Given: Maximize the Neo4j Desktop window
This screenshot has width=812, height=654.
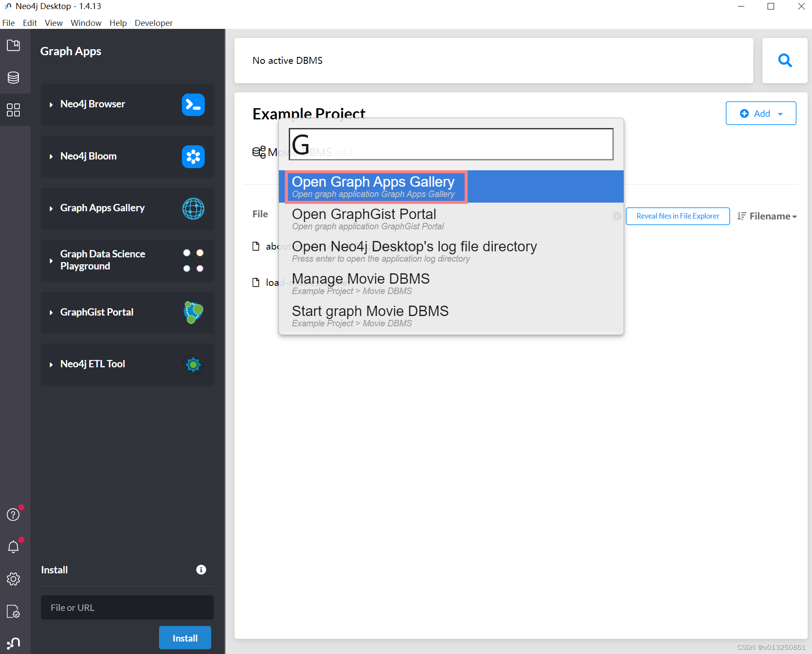Looking at the screenshot, I should pos(771,6).
